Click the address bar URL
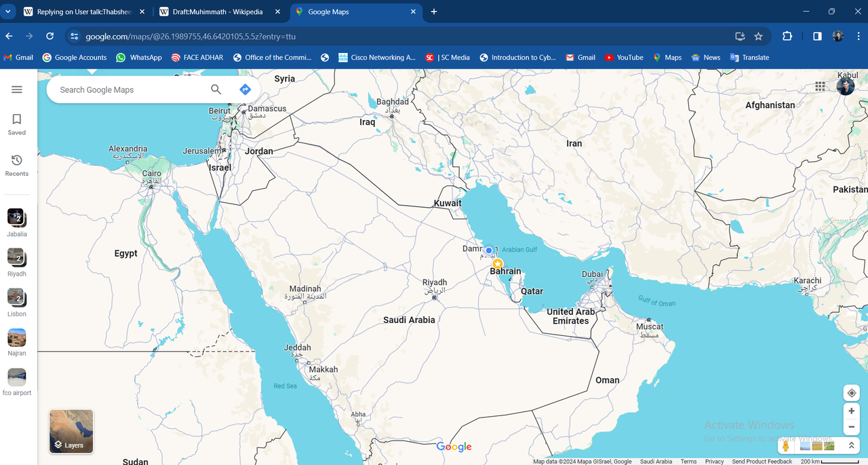The image size is (868, 465). tap(191, 37)
